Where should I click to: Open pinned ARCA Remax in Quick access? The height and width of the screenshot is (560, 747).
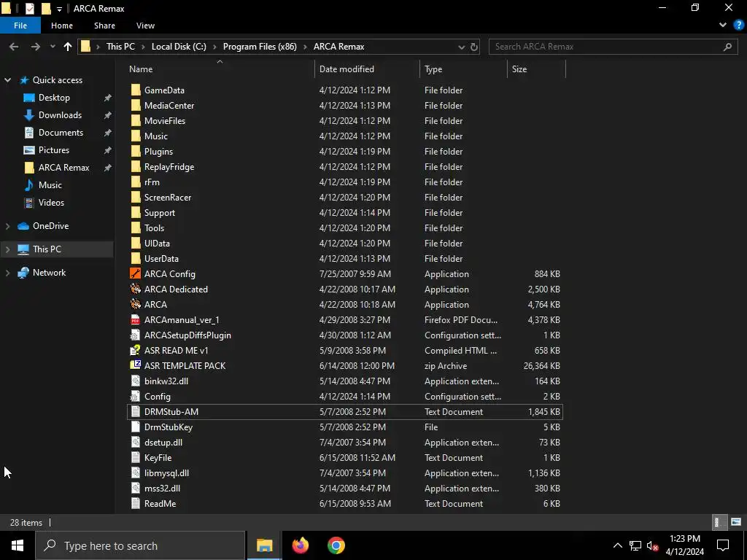(x=64, y=168)
